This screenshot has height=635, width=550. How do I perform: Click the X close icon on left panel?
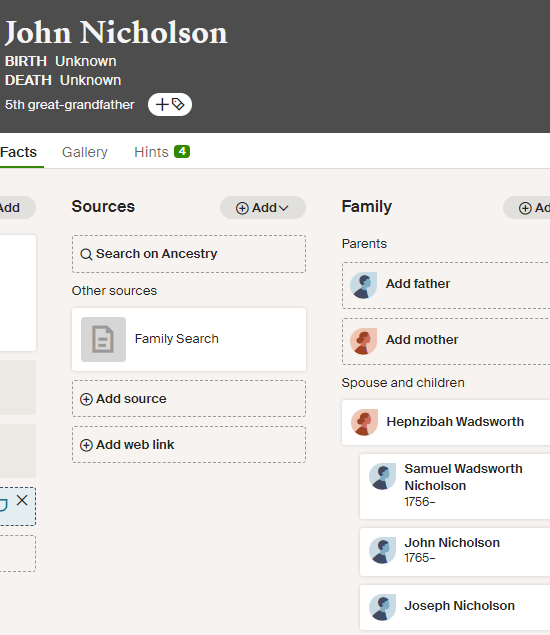pyautogui.click(x=22, y=500)
